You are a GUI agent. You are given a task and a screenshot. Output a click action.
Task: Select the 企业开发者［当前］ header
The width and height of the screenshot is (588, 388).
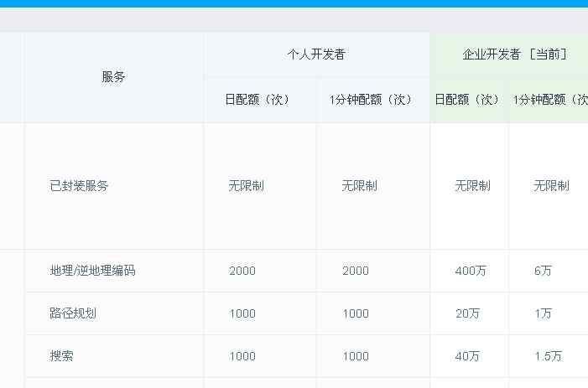pos(514,54)
